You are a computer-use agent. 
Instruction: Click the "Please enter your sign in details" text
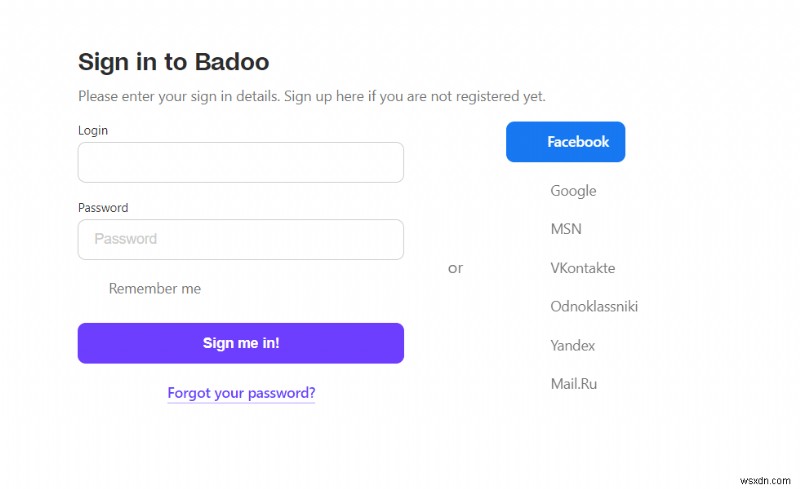tap(178, 97)
